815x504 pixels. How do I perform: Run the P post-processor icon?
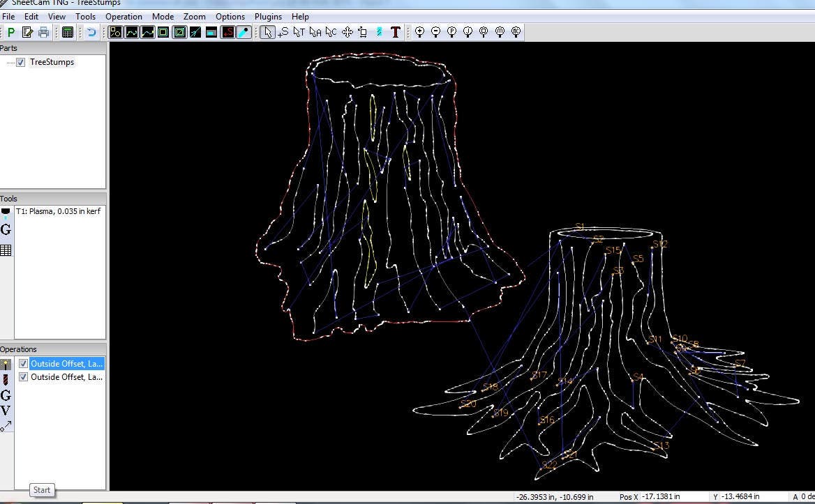tap(10, 31)
